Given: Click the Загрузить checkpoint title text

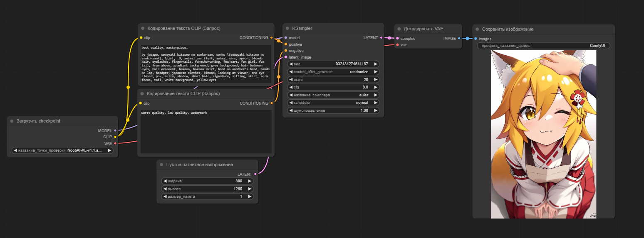Looking at the screenshot, I should click(38, 121).
